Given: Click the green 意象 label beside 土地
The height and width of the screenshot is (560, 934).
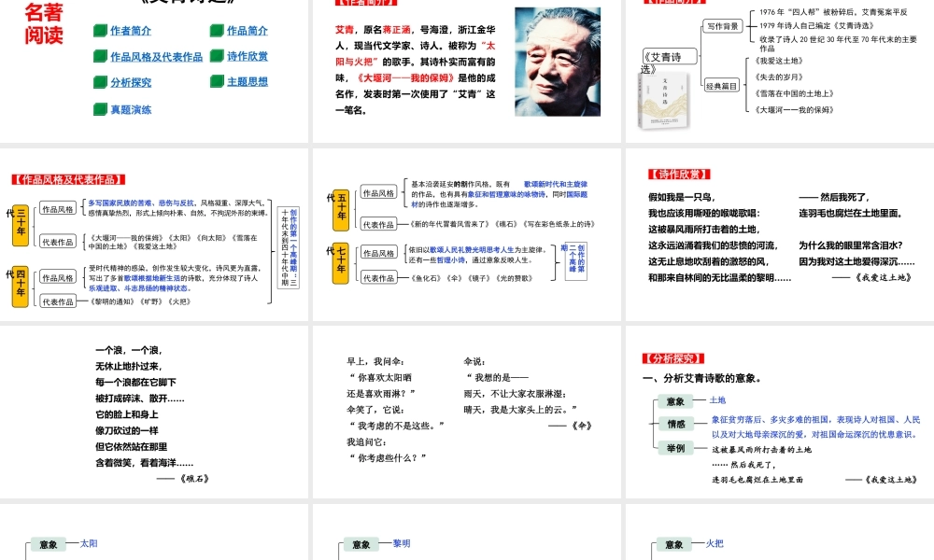Looking at the screenshot, I should pyautogui.click(x=675, y=401).
